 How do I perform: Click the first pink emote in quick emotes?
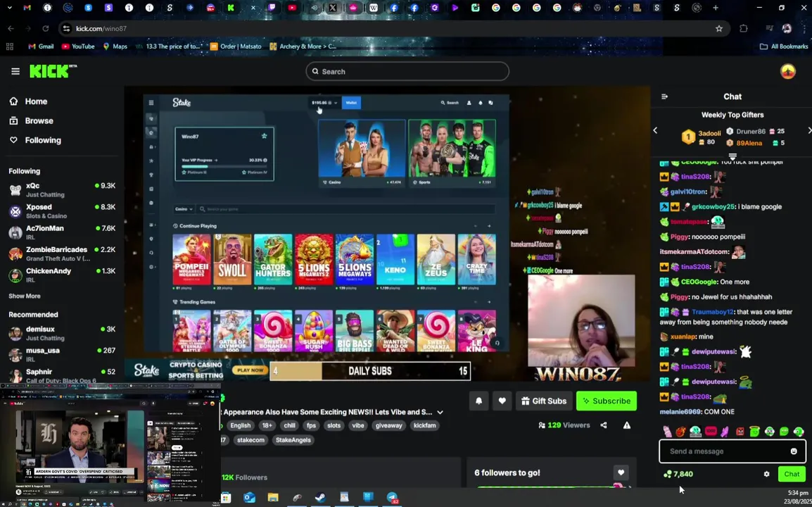[x=667, y=432]
